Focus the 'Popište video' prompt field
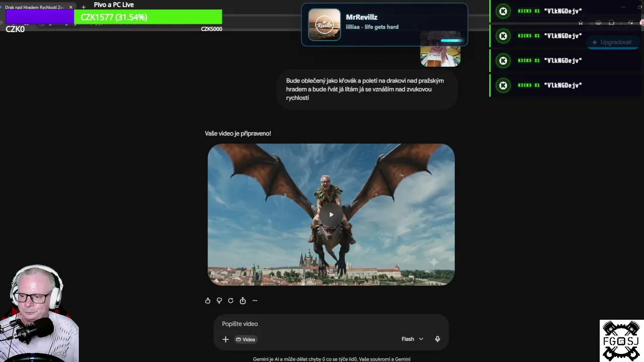This screenshot has height=362, width=644. pos(331,324)
